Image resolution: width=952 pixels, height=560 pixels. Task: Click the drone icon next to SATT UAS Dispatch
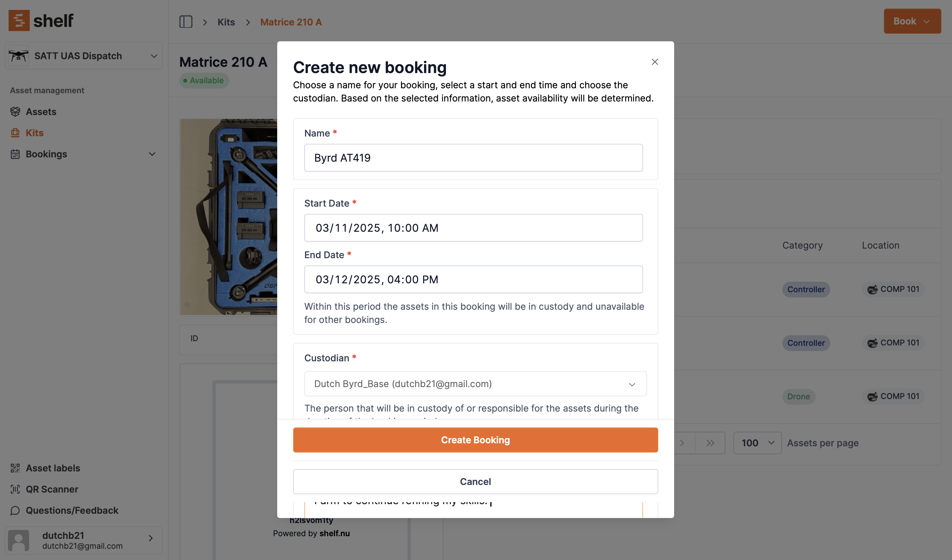18,56
